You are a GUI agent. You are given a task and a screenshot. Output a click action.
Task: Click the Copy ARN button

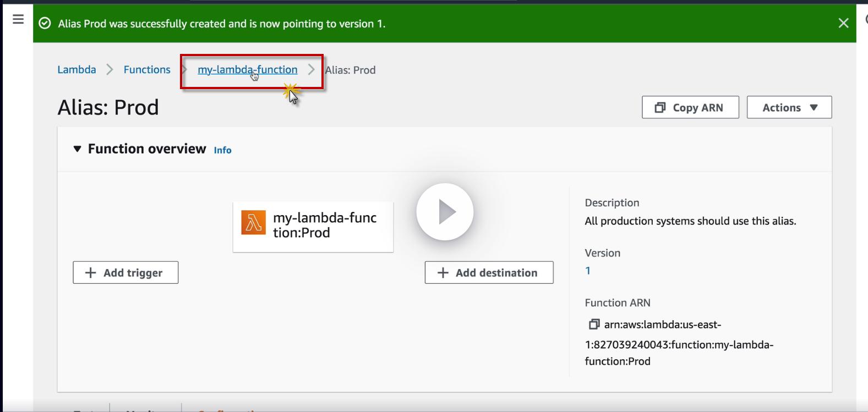tap(690, 107)
